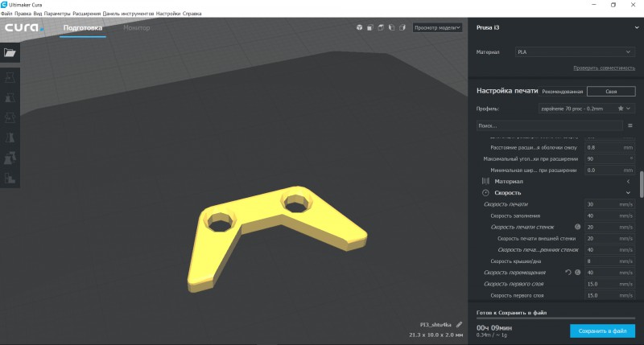Open the Файл menu
The height and width of the screenshot is (345, 644).
point(6,14)
